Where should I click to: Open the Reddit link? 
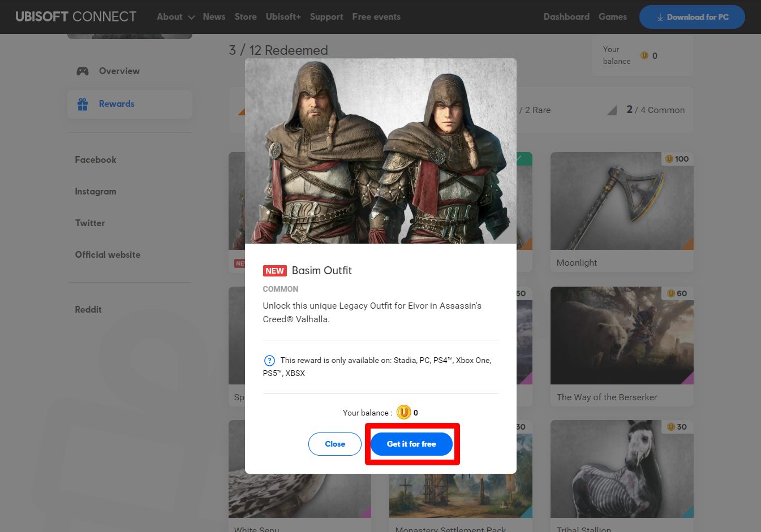(88, 310)
